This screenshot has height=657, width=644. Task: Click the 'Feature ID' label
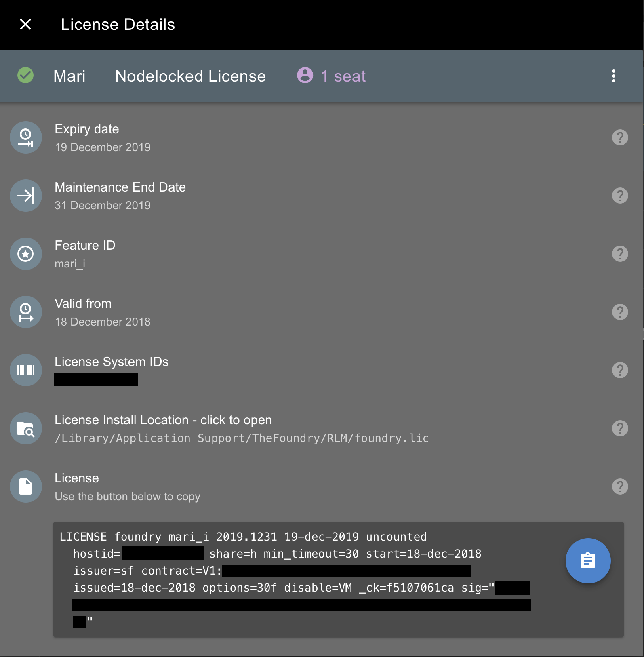(85, 245)
